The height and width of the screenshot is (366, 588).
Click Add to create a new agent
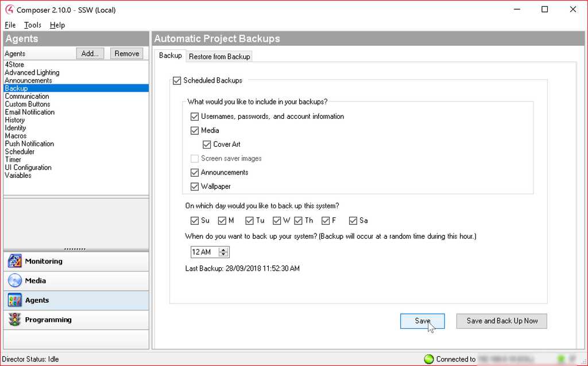click(x=90, y=53)
